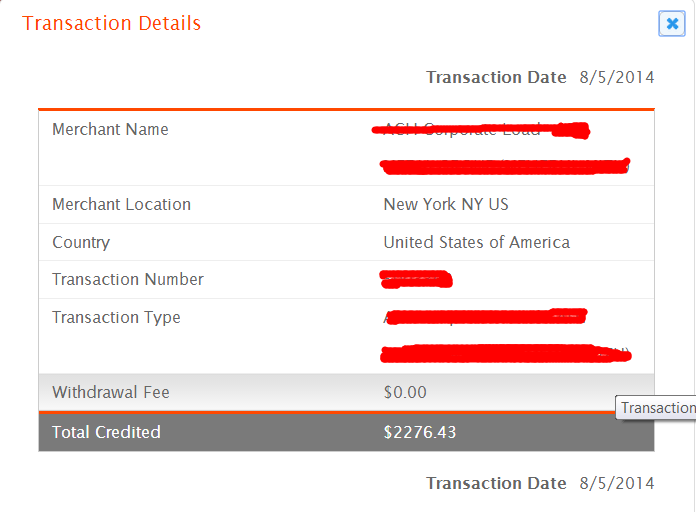Viewport: 696px width, 512px height.
Task: Click the Withdrawal Fee row label
Action: tap(111, 392)
